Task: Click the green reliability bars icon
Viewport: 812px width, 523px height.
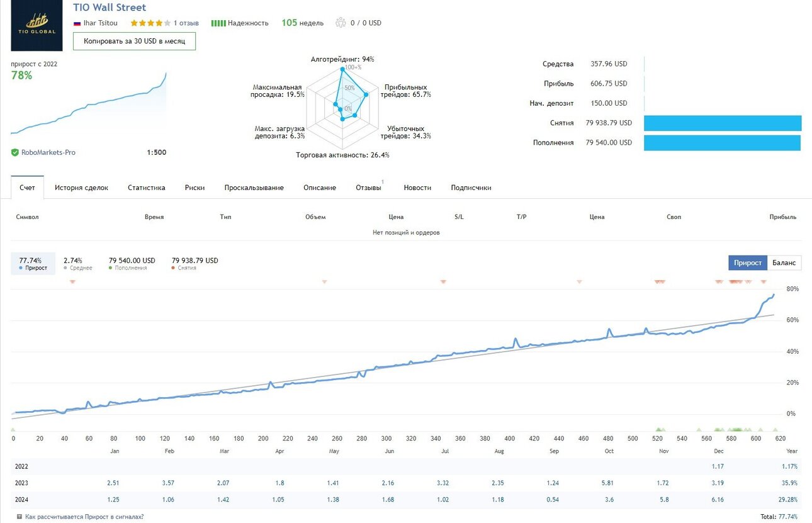Action: pos(218,23)
